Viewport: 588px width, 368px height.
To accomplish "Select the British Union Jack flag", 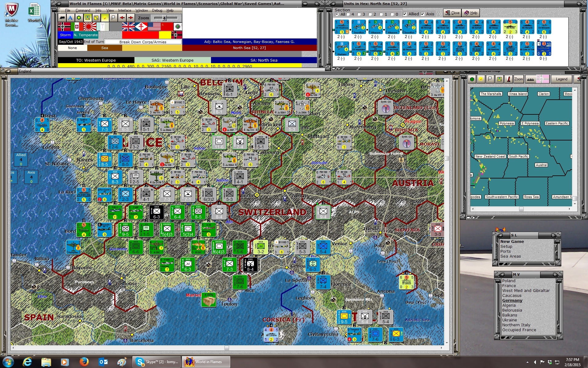I will [x=128, y=27].
